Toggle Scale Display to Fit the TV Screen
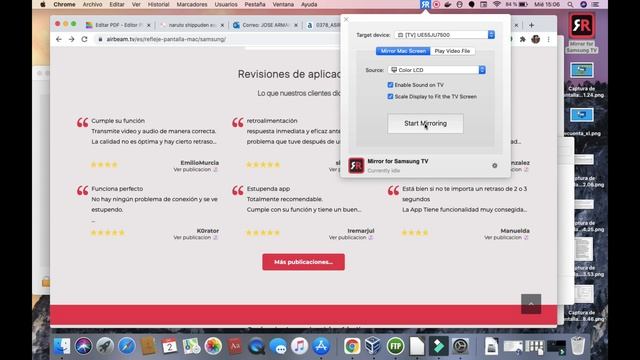The image size is (640, 360). tap(390, 97)
